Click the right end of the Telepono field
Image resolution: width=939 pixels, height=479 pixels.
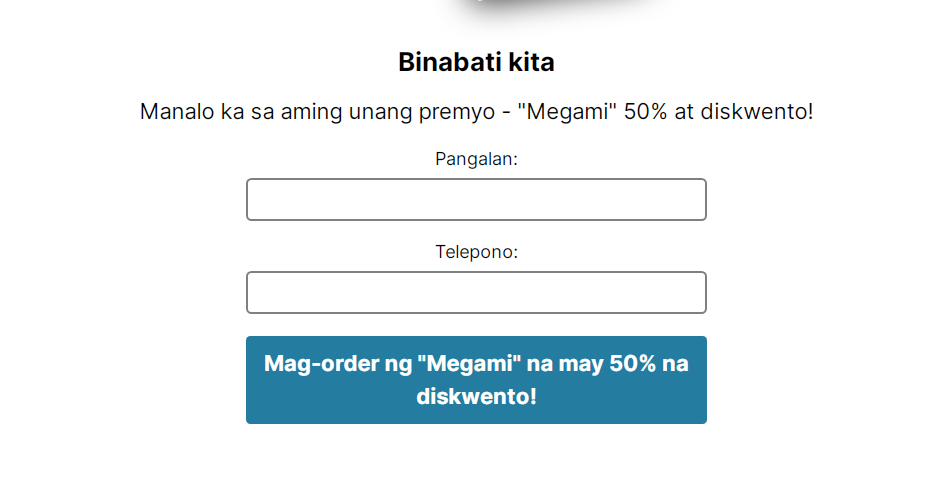coord(697,292)
